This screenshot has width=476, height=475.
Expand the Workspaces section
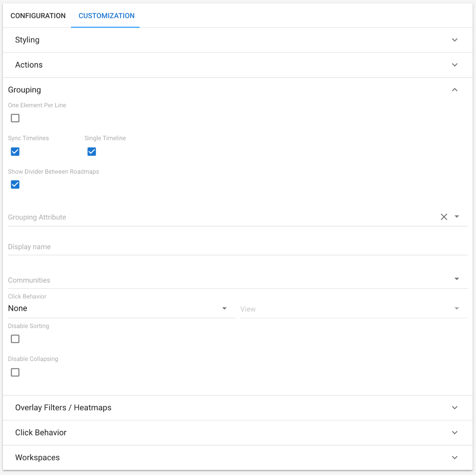455,458
